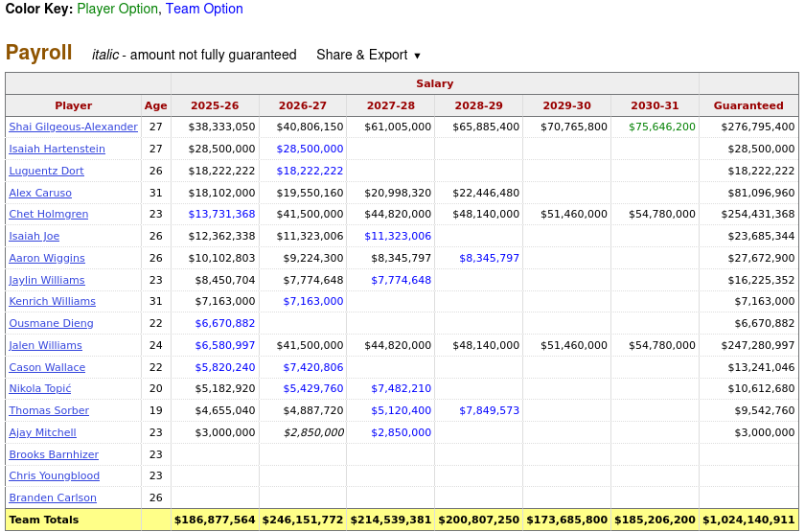Sort by 2025-26 salary column header
Screen dimensions: 805x532
(215, 105)
